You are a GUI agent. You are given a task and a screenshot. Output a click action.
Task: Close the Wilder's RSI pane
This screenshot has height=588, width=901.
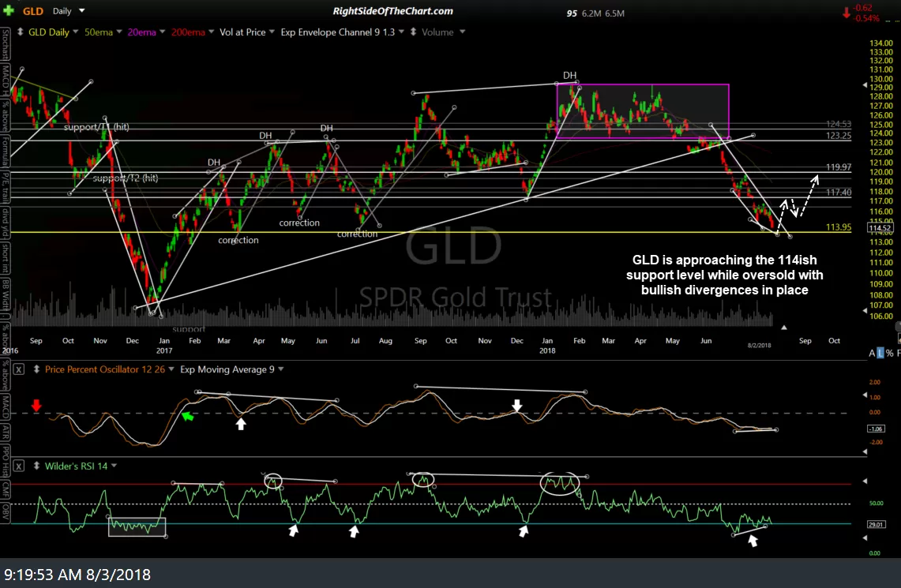point(18,466)
